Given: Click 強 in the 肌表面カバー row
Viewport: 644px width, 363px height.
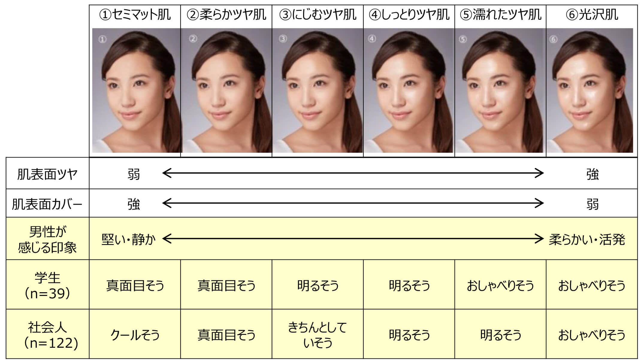Looking at the screenshot, I should pos(134,205).
